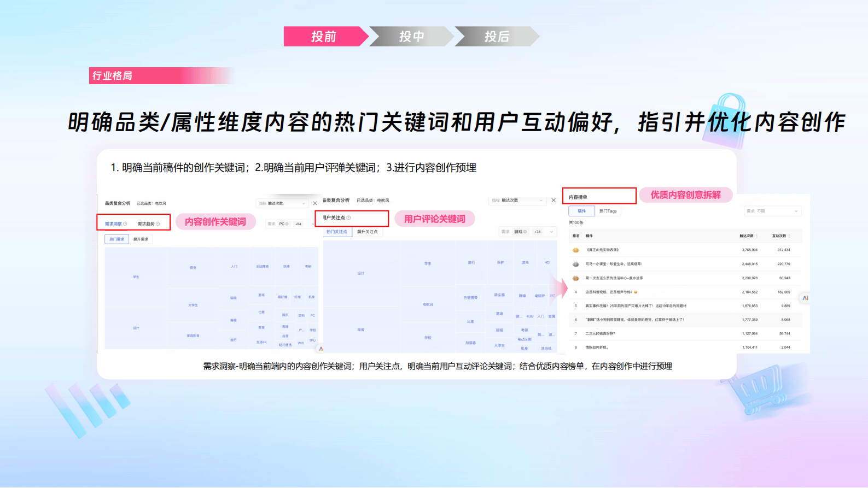Open the Ai assistant floating icon at right
The image size is (868, 488).
click(x=805, y=298)
